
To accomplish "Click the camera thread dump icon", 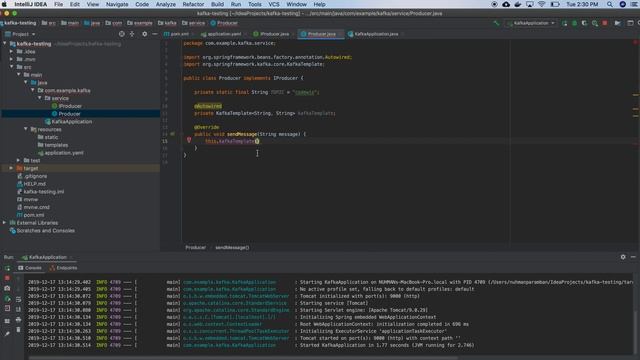I will click(x=7, y=288).
